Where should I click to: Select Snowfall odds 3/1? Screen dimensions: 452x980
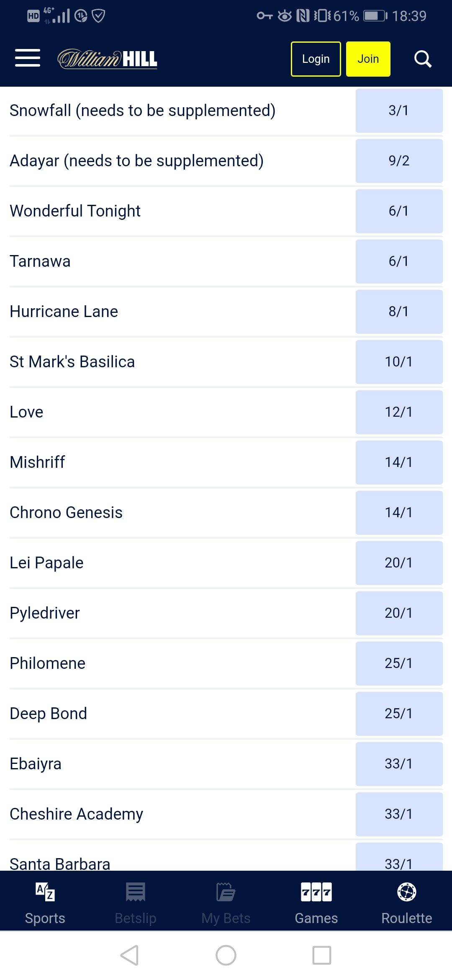coord(399,111)
